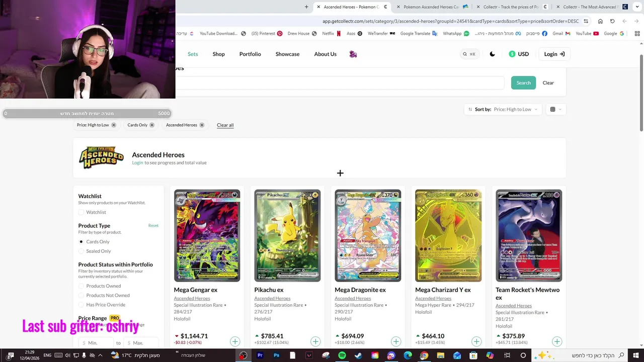The width and height of the screenshot is (644, 362).
Task: Open Chrome icon in the taskbar
Action: [x=424, y=355]
